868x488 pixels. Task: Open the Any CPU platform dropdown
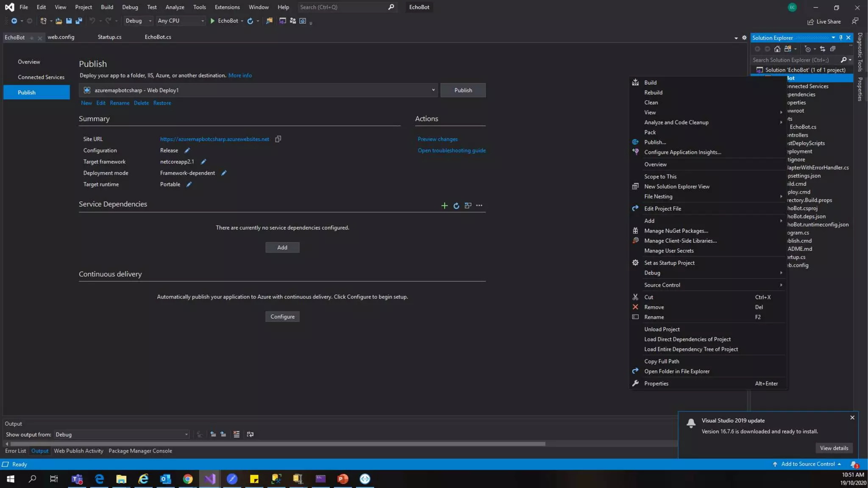click(181, 21)
